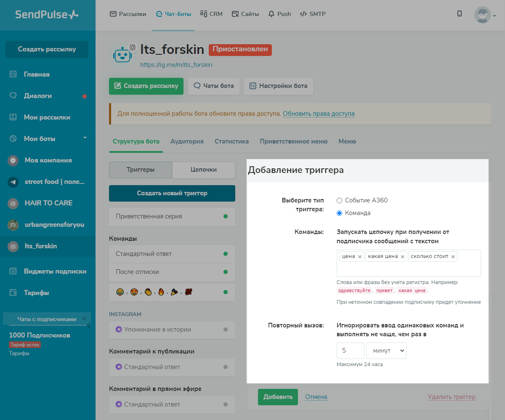Viewport: 505px width, 420px height.
Task: Open the минут time unit dropdown
Action: pos(386,351)
